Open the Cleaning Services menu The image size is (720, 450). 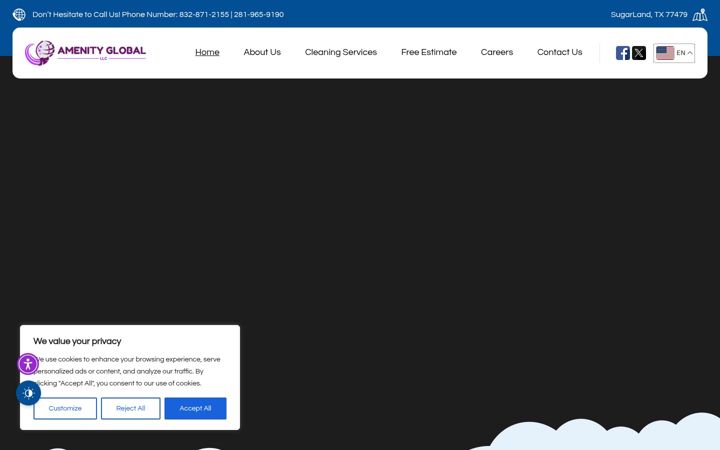(341, 52)
